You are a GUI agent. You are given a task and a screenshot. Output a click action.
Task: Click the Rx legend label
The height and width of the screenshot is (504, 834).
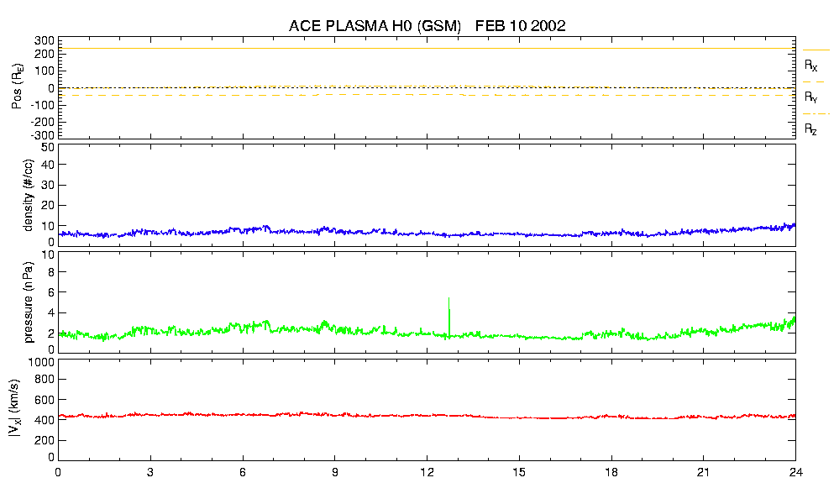click(x=811, y=65)
